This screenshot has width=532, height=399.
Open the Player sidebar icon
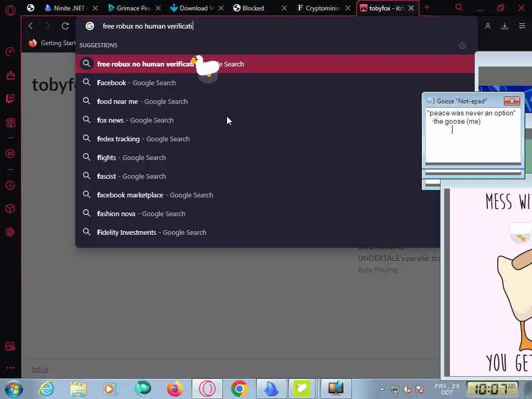[10, 153]
